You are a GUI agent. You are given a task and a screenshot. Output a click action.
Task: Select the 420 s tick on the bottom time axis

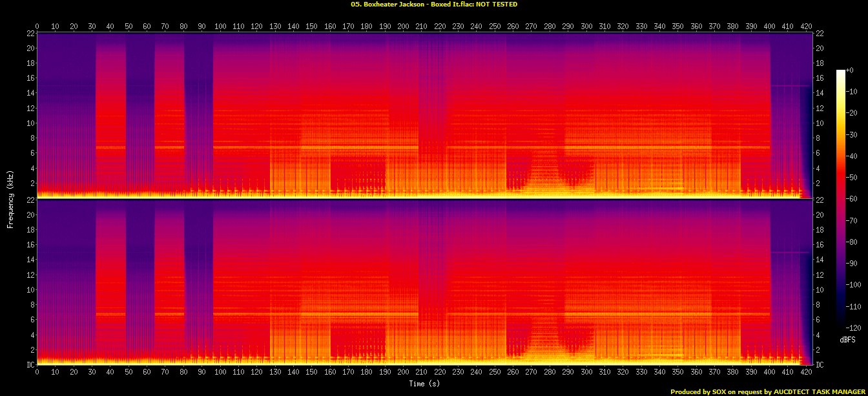coord(805,373)
